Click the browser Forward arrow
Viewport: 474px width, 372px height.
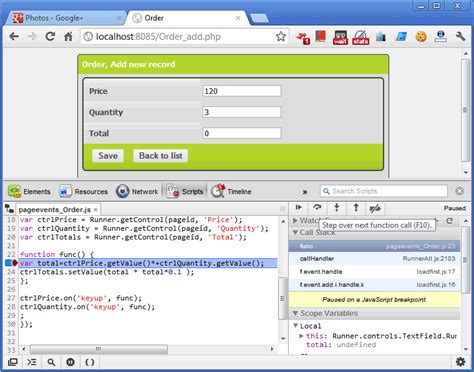point(32,36)
